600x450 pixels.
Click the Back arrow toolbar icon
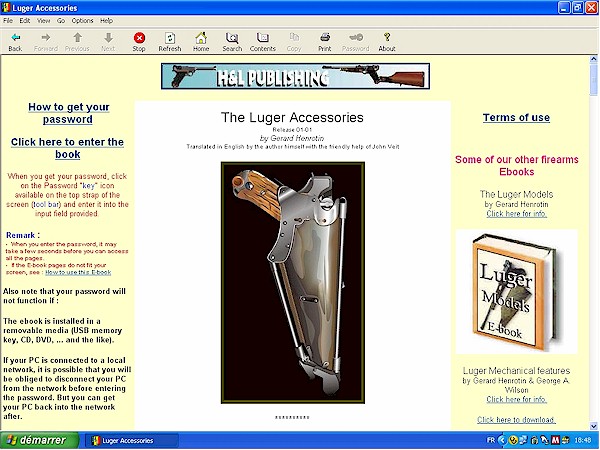pos(15,38)
